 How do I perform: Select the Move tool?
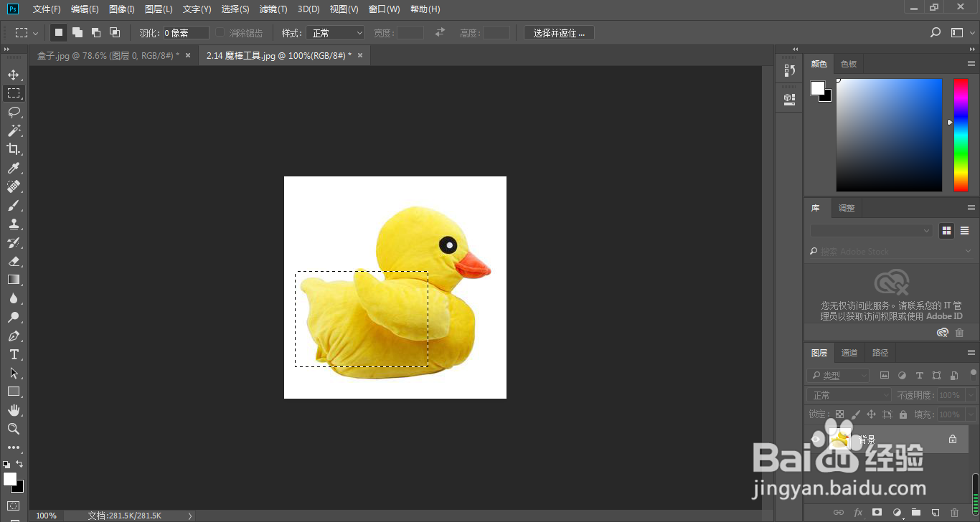(14, 75)
